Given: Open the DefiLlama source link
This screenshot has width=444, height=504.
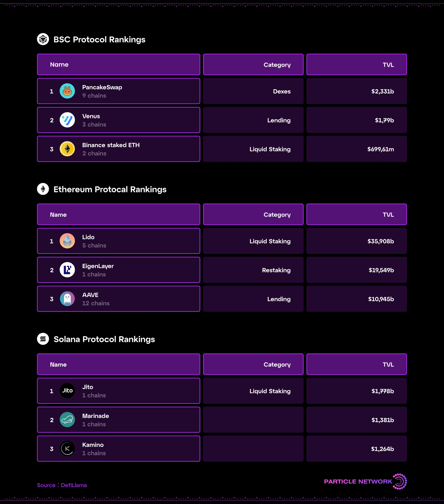Looking at the screenshot, I should tap(74, 485).
